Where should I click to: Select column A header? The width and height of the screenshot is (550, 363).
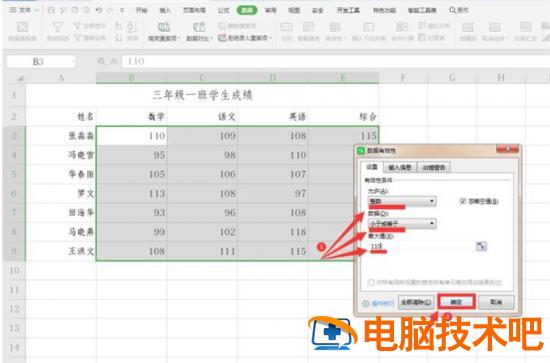[x=61, y=78]
